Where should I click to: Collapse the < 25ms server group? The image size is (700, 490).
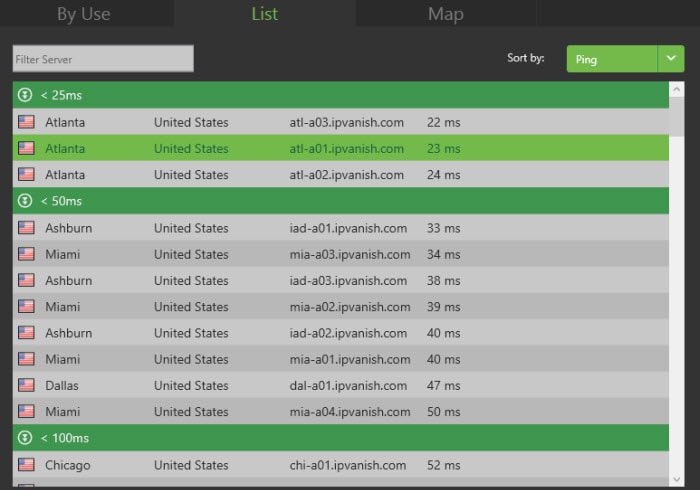(x=27, y=95)
